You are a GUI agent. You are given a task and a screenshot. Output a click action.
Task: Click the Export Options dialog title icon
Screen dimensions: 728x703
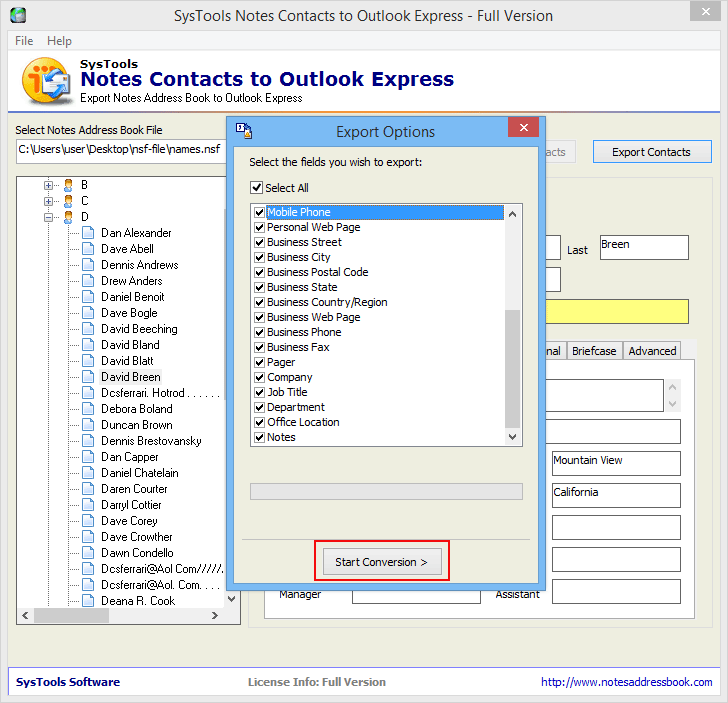[x=244, y=130]
